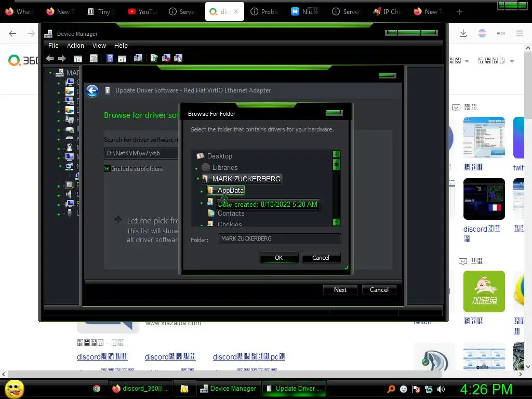
Task: Click the browser hamburger menu icon
Action: click(x=520, y=33)
